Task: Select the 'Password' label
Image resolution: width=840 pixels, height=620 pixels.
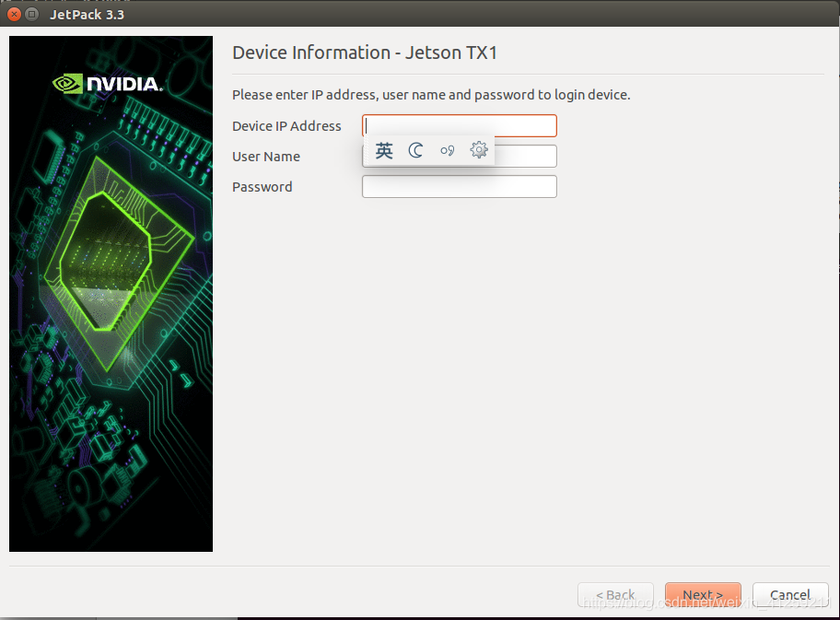Action: pos(262,187)
